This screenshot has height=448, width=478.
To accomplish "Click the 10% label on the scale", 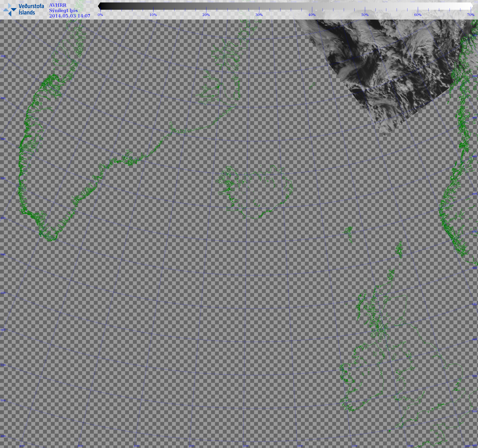I will click(153, 15).
